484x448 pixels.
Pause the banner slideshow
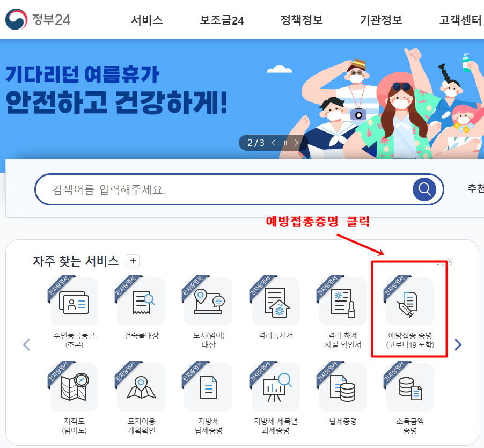point(285,143)
